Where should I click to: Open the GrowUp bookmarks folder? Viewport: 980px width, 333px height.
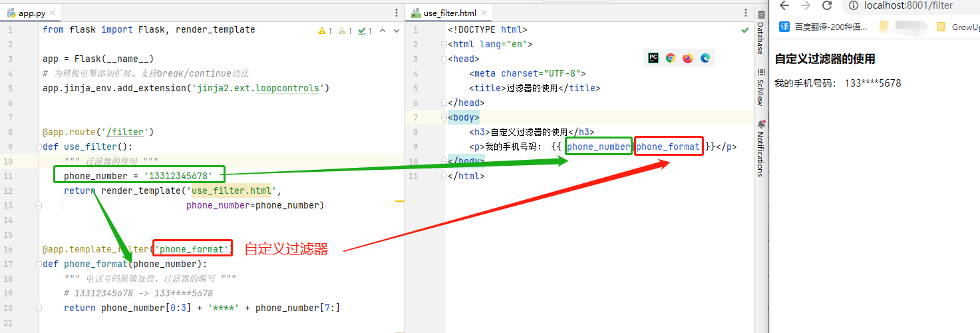point(958,27)
